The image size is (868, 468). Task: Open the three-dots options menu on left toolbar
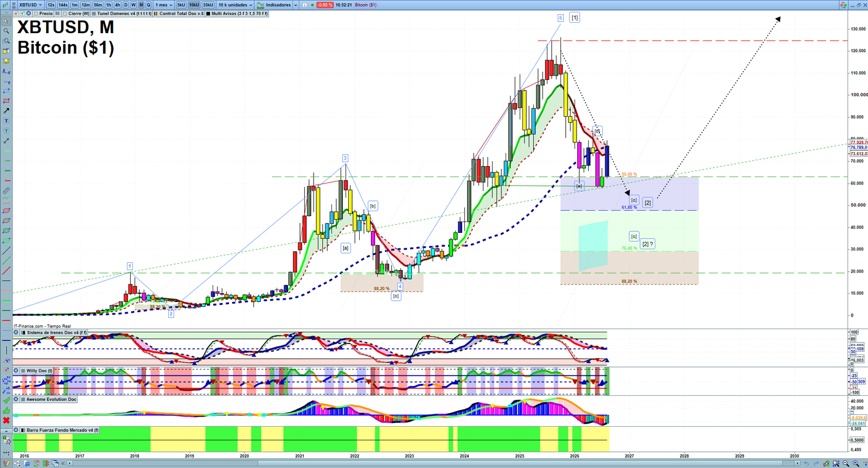coord(6,452)
